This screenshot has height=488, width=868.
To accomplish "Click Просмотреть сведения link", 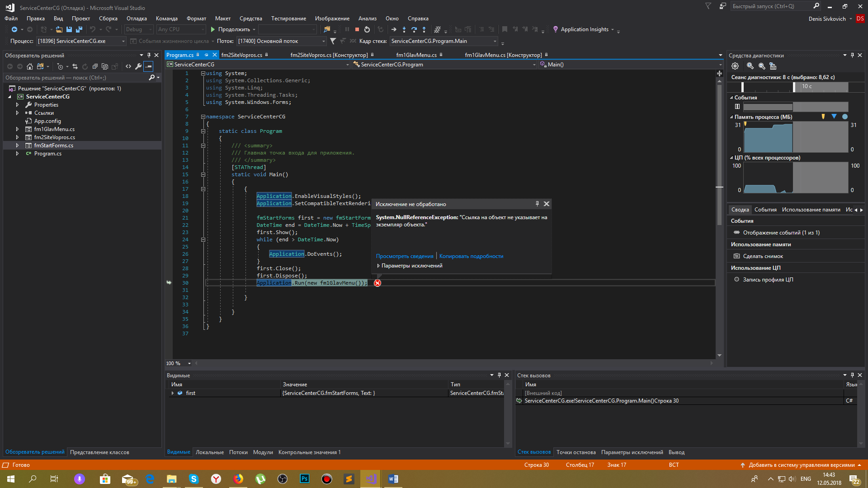I will point(405,256).
